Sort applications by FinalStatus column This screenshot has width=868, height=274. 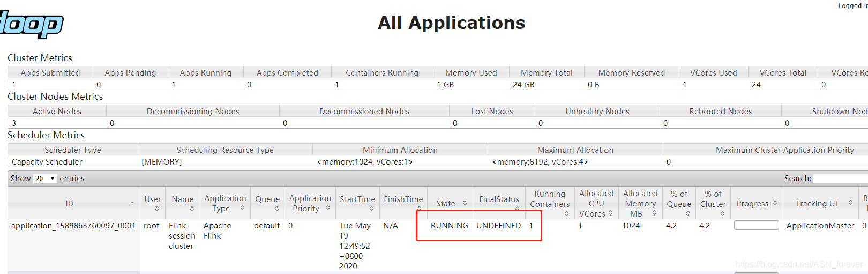click(x=499, y=203)
